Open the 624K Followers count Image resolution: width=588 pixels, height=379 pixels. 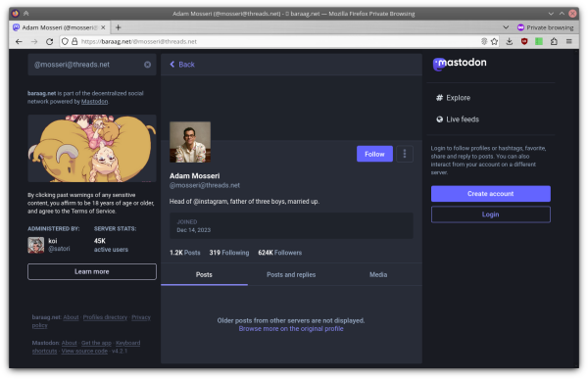[279, 253]
